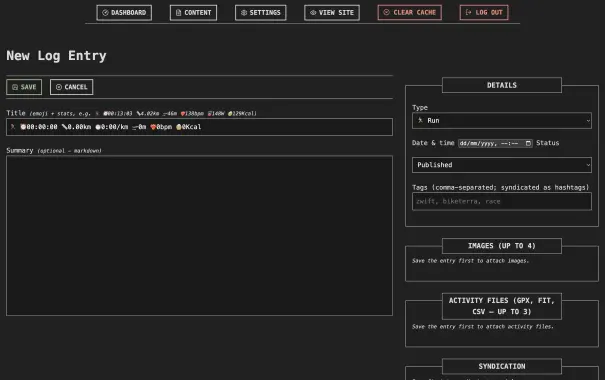605x380 pixels.
Task: Click the 'SYNDICATION' panel heading
Action: click(502, 366)
